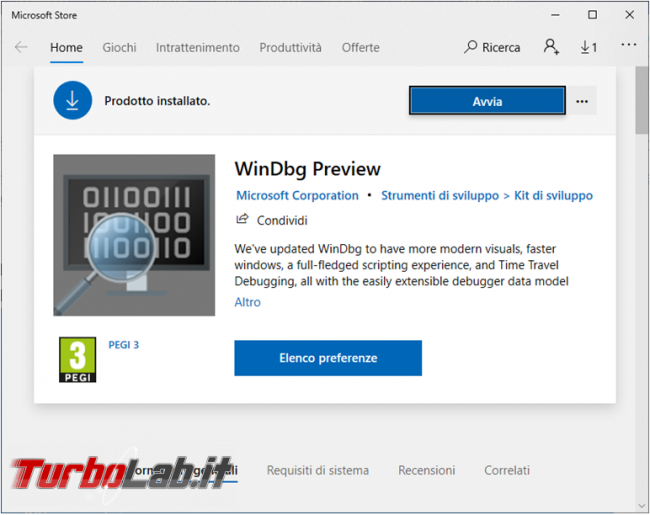650x515 pixels.
Task: Add app to Elenco preferenze
Action: tap(328, 358)
